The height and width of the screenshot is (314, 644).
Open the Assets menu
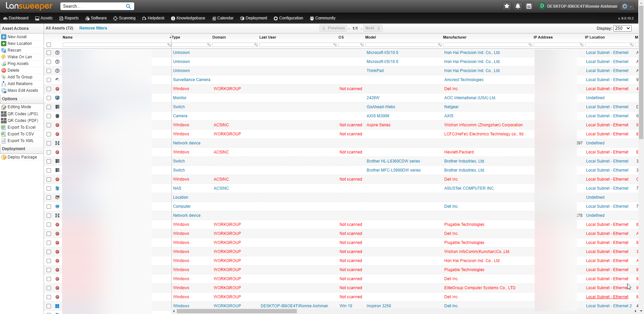[44, 18]
